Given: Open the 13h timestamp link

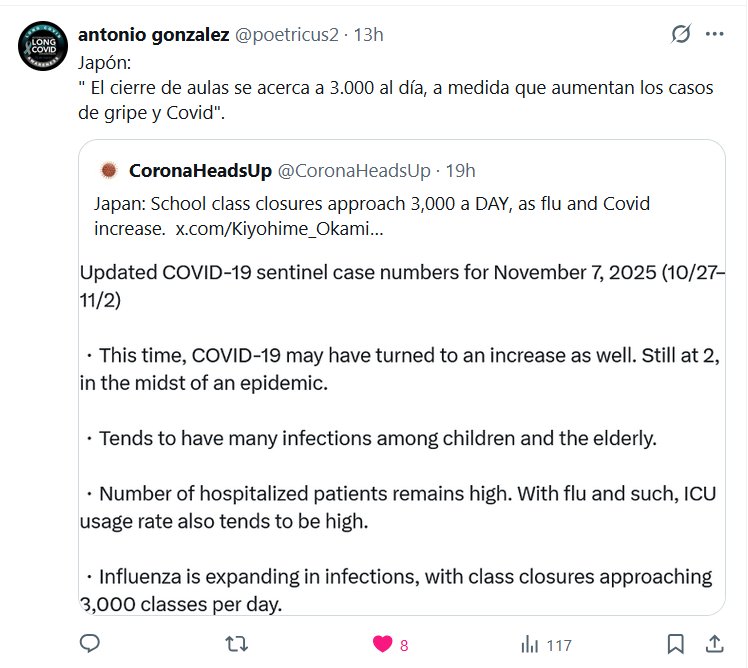Looking at the screenshot, I should coord(369,34).
